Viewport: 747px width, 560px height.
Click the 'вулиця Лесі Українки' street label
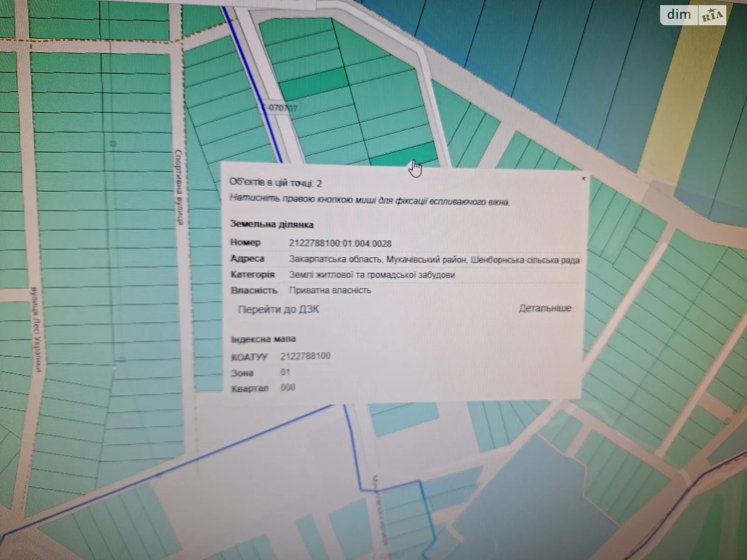(x=36, y=329)
